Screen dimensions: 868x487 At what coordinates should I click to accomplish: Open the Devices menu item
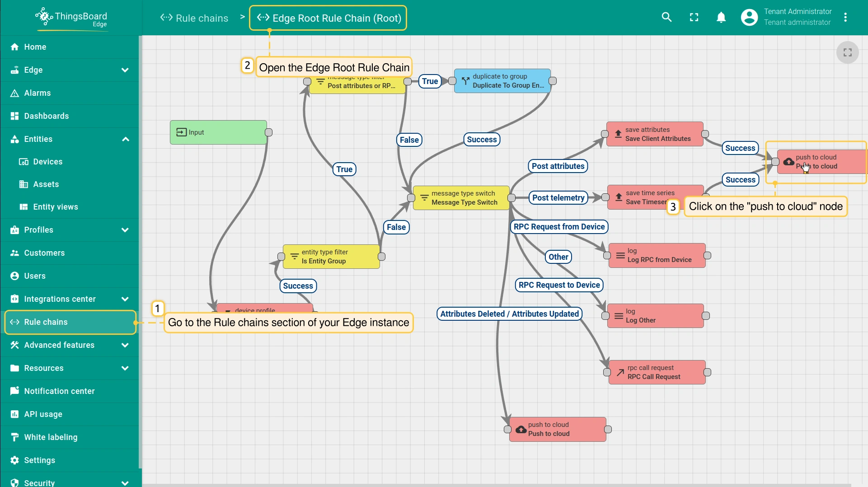click(47, 162)
